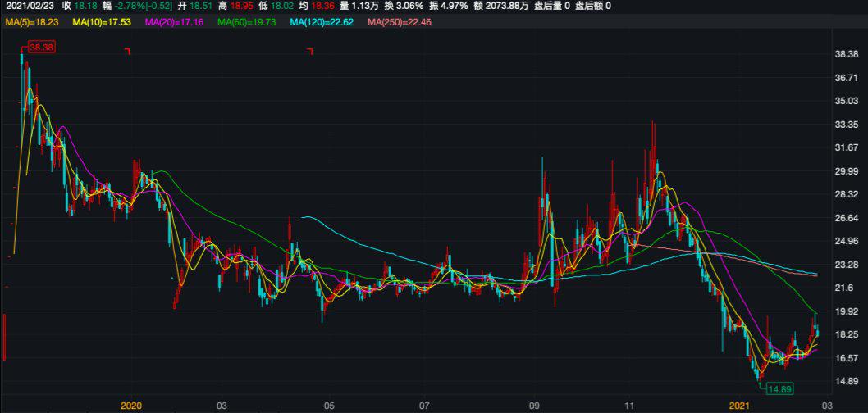
Task: Toggle the MA(250)=22.46 legend entry
Action: [399, 22]
